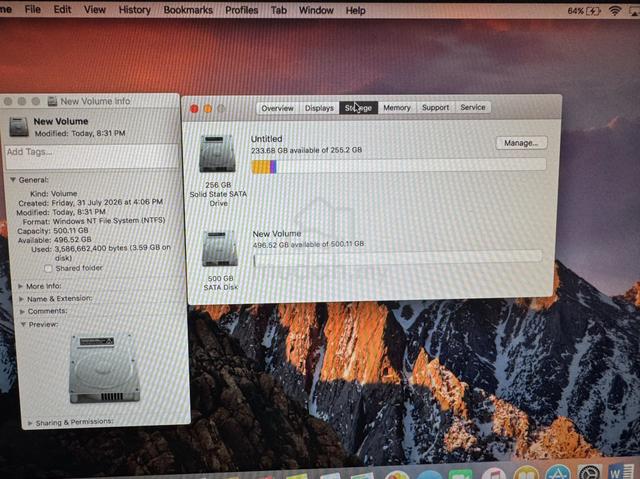640x479 pixels.
Task: Open the Window menu
Action: 316,10
